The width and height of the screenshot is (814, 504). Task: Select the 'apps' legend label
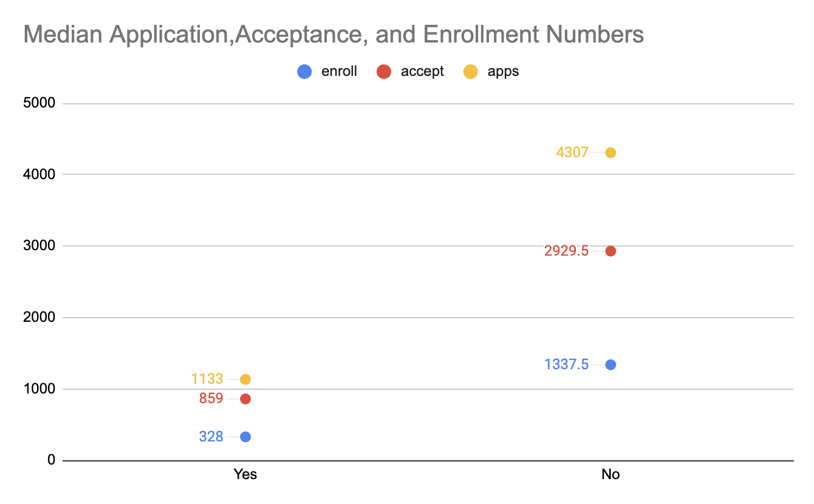tap(503, 72)
